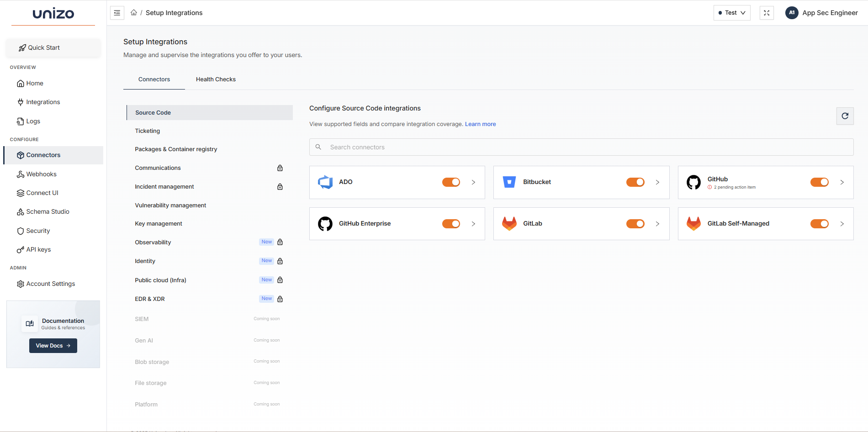Select the Ticketing category

coord(147,131)
